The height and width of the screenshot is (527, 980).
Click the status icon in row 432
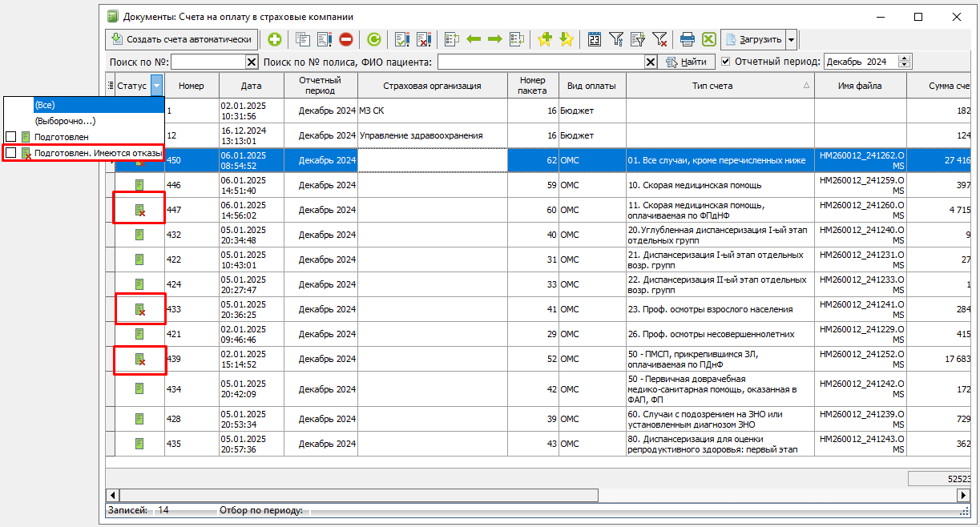click(x=139, y=235)
